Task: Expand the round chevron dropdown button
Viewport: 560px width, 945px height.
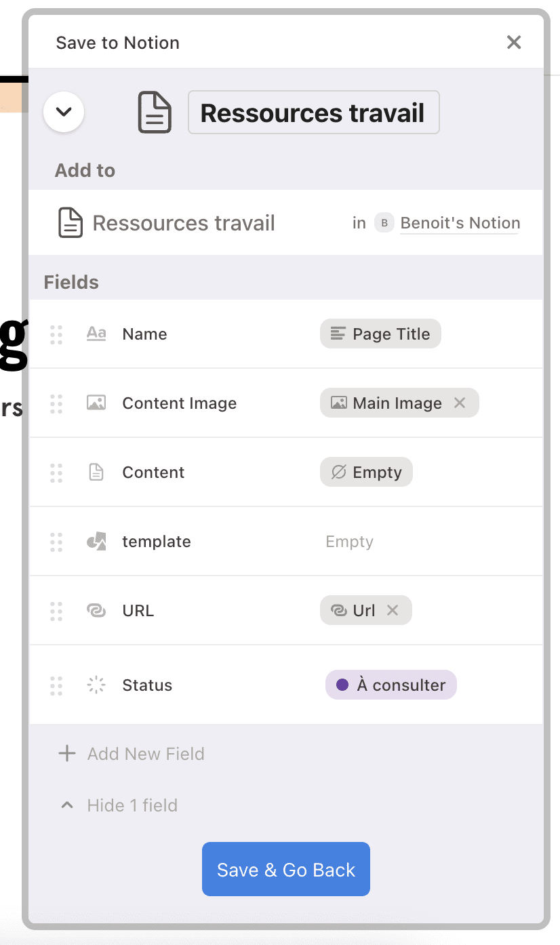Action: [x=64, y=112]
